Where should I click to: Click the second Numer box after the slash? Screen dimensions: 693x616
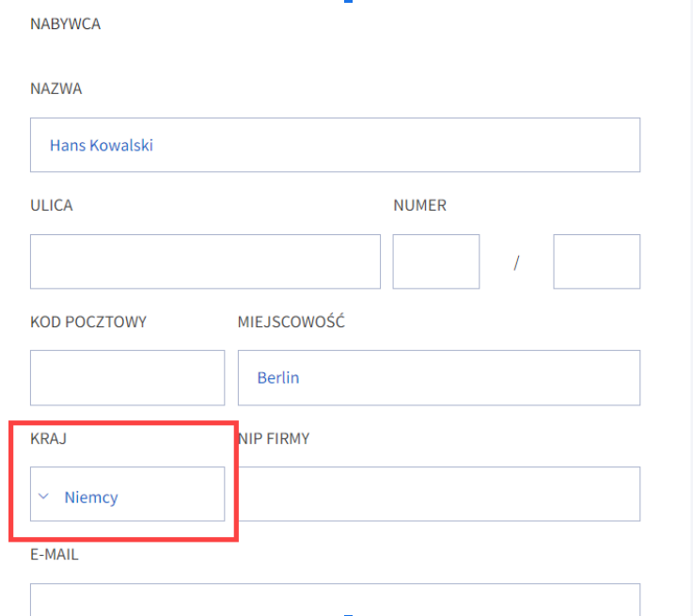(597, 261)
